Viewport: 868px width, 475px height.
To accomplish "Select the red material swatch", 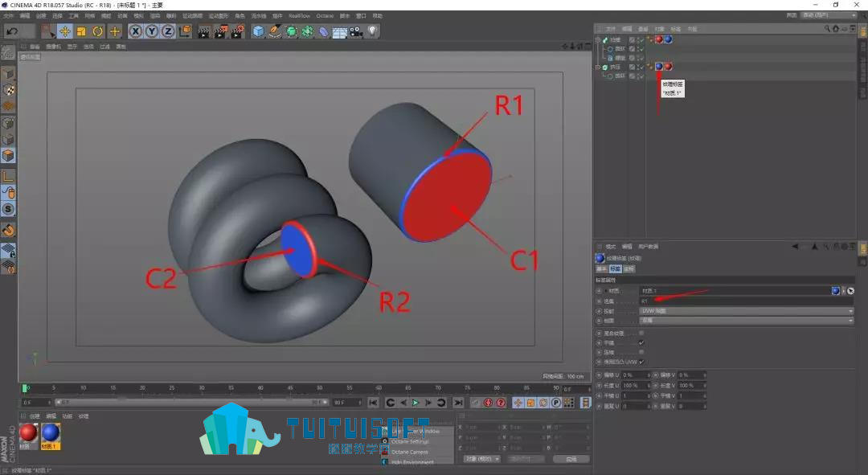I will click(28, 432).
